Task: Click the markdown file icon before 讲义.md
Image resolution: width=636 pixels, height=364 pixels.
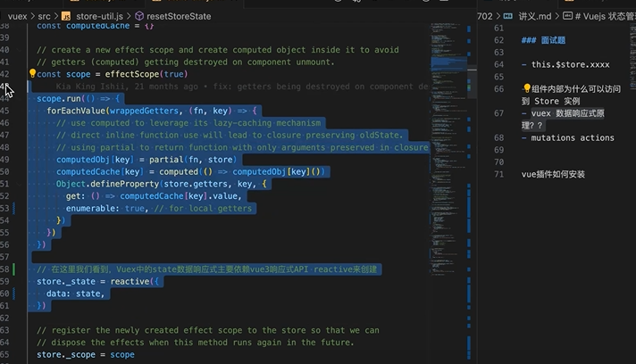Action: [x=508, y=16]
